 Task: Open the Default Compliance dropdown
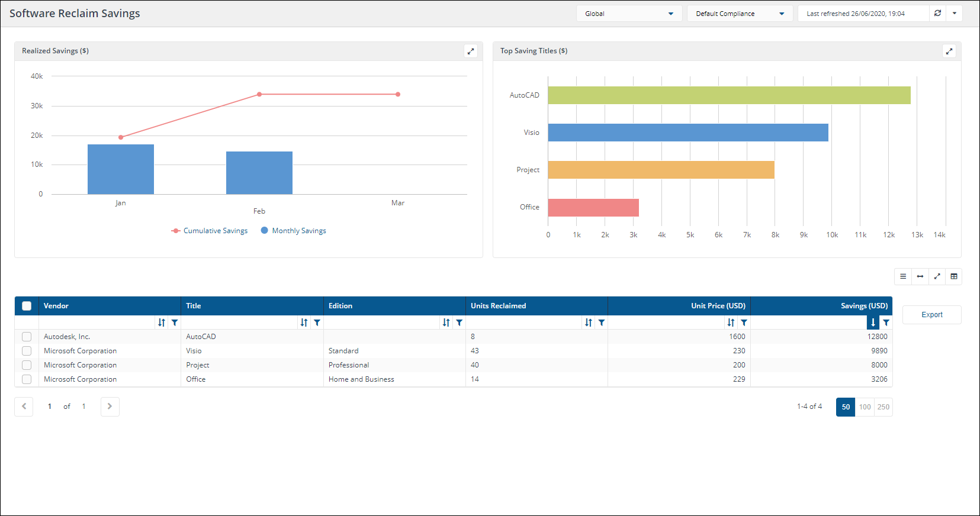[739, 14]
